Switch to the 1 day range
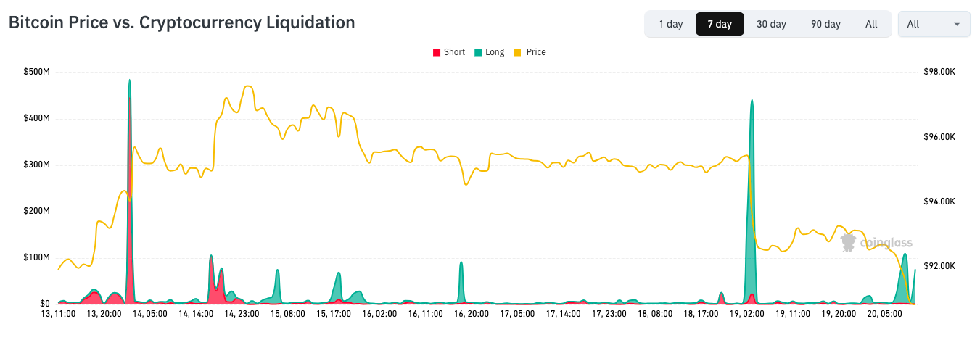980x340 pixels. 670,24
